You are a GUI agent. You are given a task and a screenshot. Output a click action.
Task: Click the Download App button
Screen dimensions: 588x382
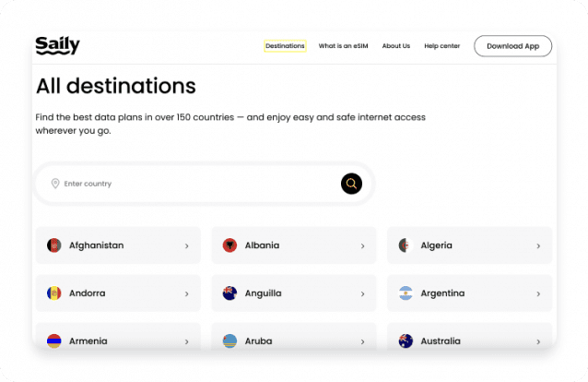(x=512, y=46)
